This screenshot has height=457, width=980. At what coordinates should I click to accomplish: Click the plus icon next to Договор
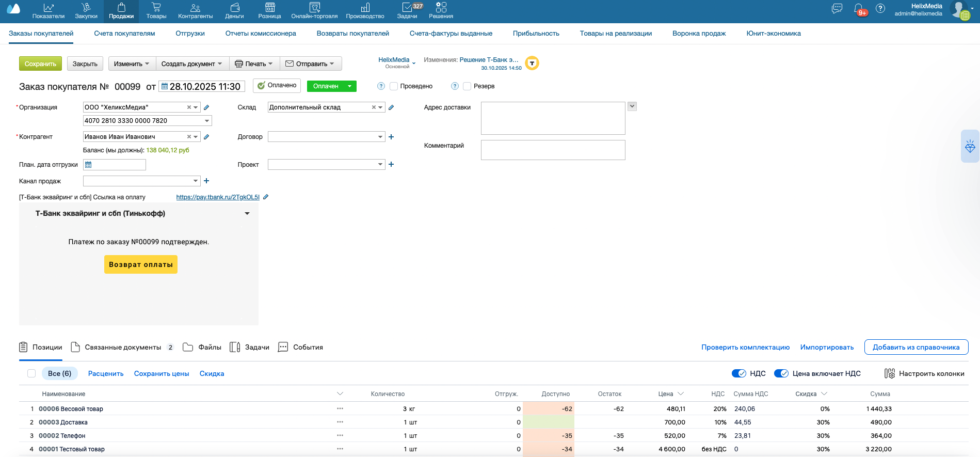[x=391, y=137]
